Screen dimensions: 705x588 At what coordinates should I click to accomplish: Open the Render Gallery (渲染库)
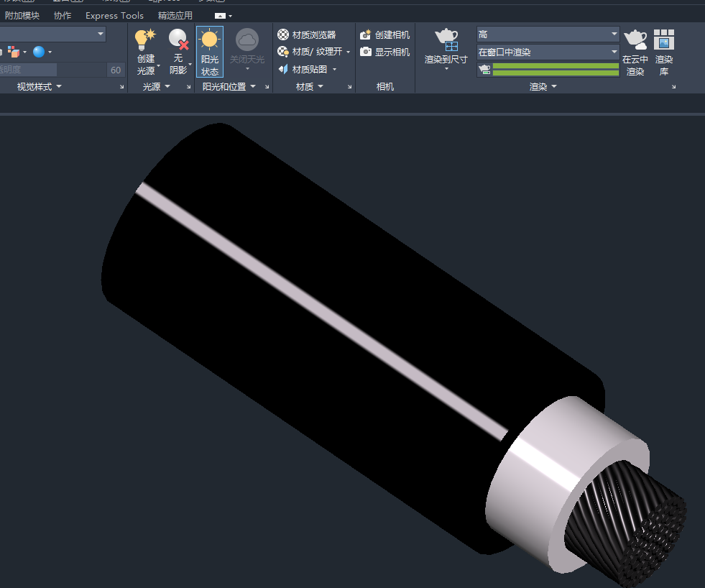(x=664, y=40)
